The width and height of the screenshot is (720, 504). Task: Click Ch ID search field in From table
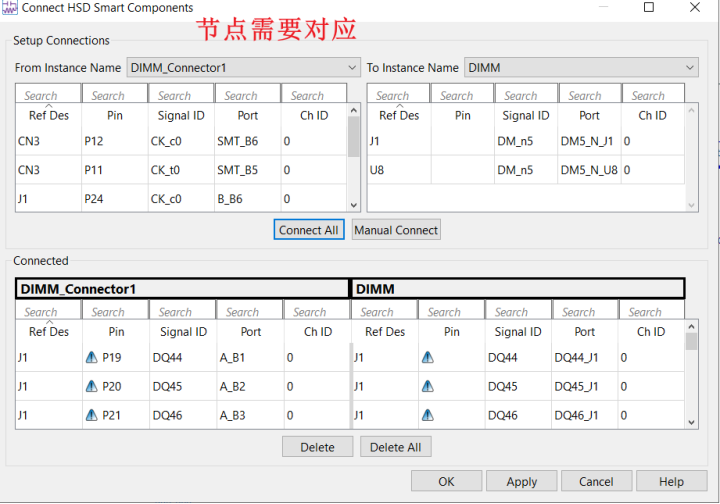coord(314,94)
